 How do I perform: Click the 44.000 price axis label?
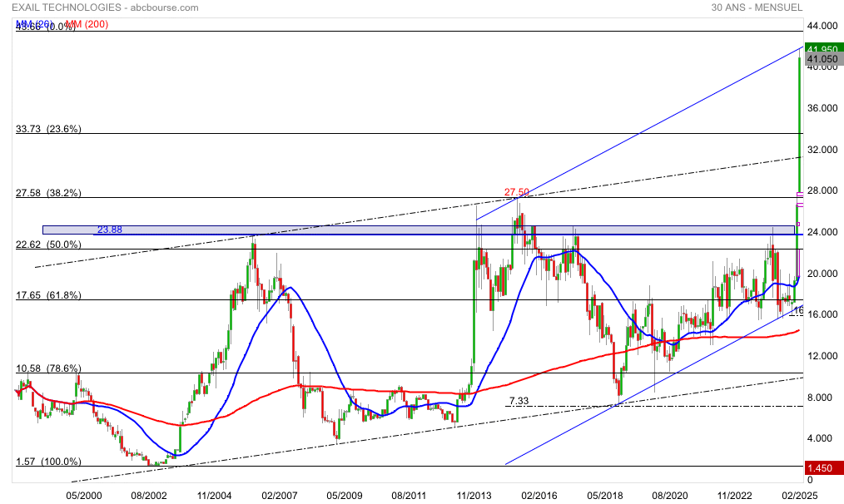click(822, 25)
